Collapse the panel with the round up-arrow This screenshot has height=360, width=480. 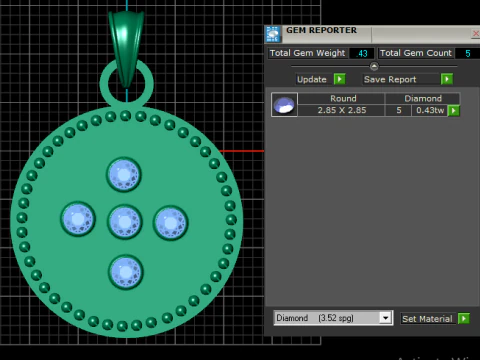point(374,67)
